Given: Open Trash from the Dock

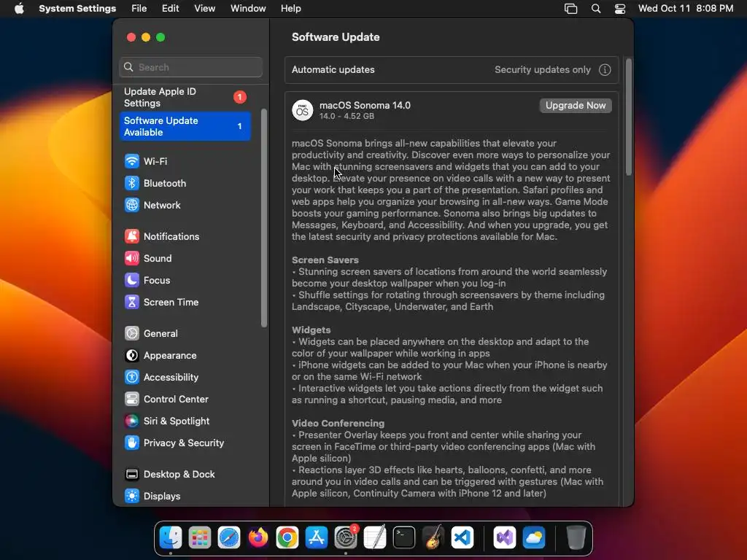Looking at the screenshot, I should (576, 538).
